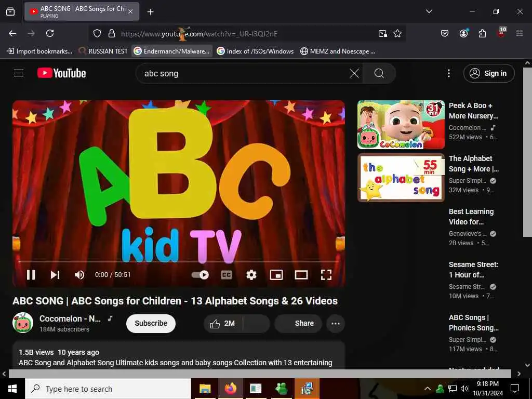Open the Extensions puzzle icon
The height and width of the screenshot is (399, 532).
(482, 33)
